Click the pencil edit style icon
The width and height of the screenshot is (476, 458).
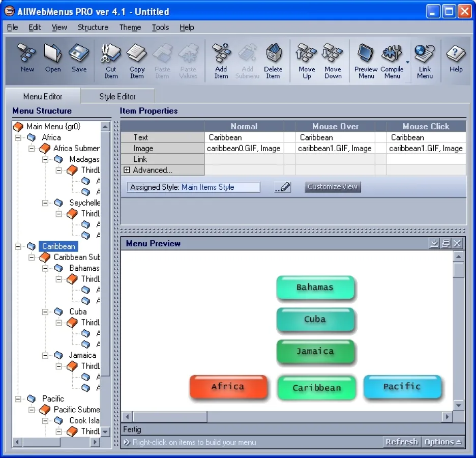tap(283, 187)
